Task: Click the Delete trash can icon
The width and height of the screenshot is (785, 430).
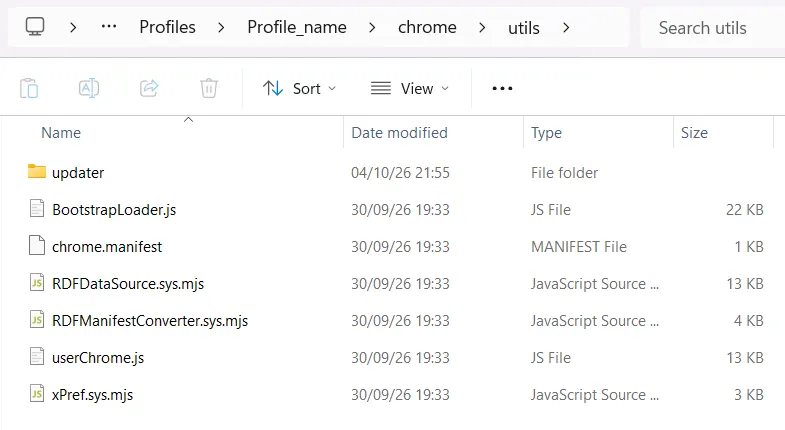Action: tap(209, 89)
